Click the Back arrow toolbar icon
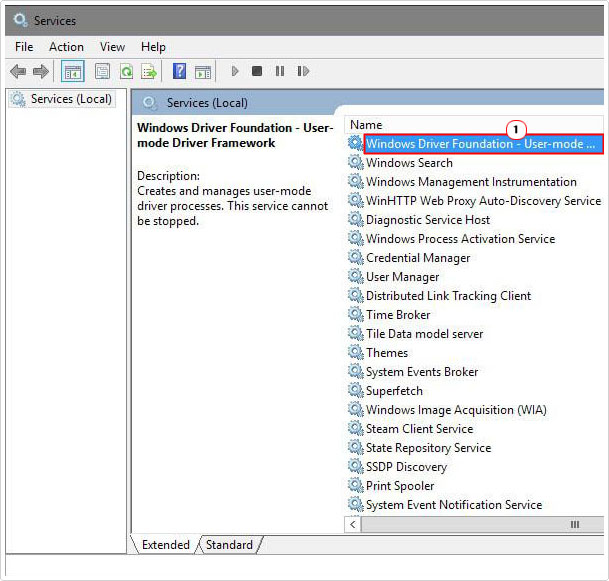This screenshot has width=609, height=581. point(18,71)
